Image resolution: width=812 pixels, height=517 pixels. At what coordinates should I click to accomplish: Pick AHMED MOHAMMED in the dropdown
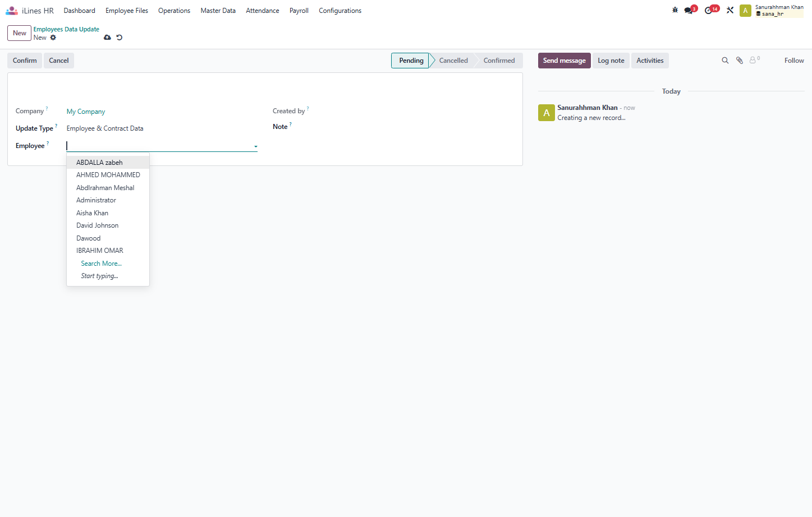108,175
